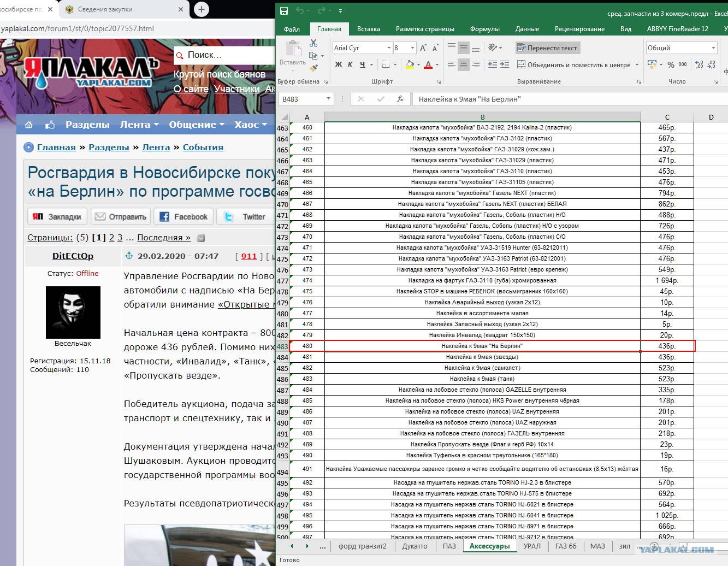This screenshot has height=566, width=728.
Task: Click in the Excel formula bar
Action: point(571,99)
